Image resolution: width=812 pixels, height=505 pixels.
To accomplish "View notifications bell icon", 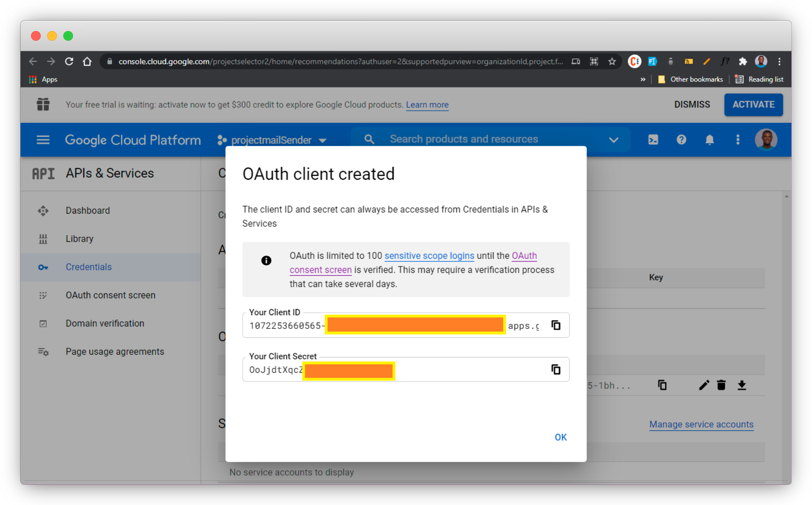I will point(710,140).
